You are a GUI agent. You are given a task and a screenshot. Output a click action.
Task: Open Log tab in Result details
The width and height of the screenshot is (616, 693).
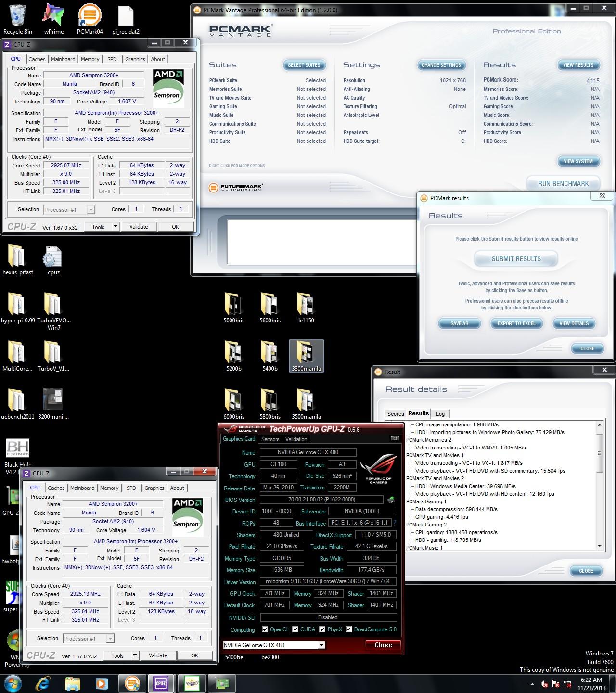click(440, 414)
